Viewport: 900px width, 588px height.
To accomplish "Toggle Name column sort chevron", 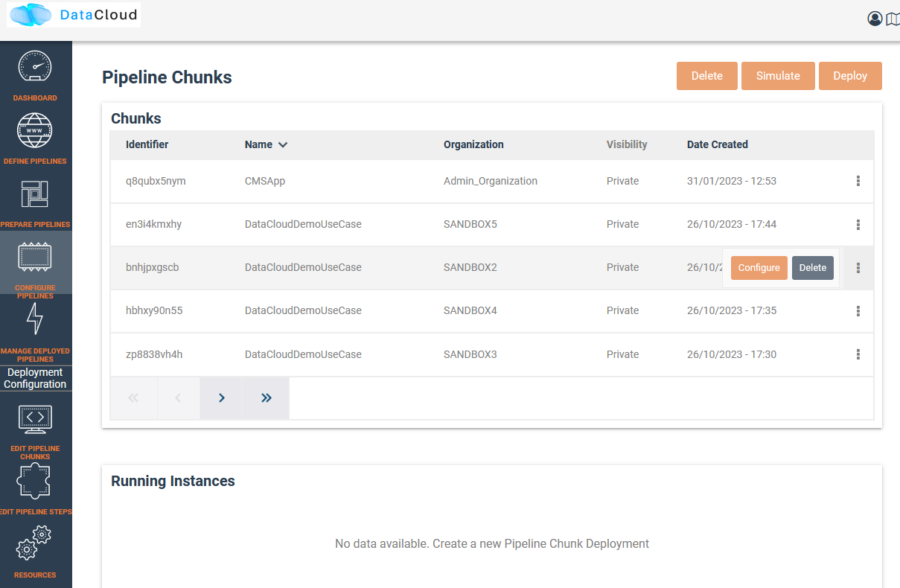I will pos(283,145).
